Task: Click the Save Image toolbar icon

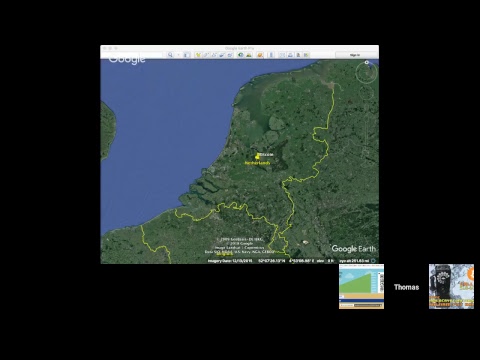Action: click(x=298, y=55)
